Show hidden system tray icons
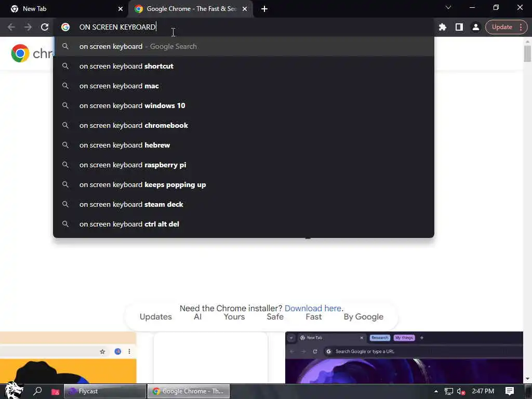This screenshot has height=399, width=532. (x=436, y=391)
